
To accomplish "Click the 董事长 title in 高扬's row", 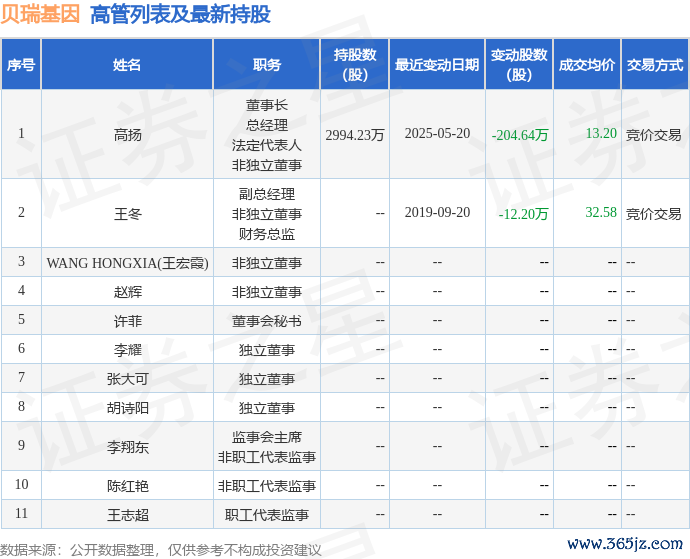I will [267, 105].
